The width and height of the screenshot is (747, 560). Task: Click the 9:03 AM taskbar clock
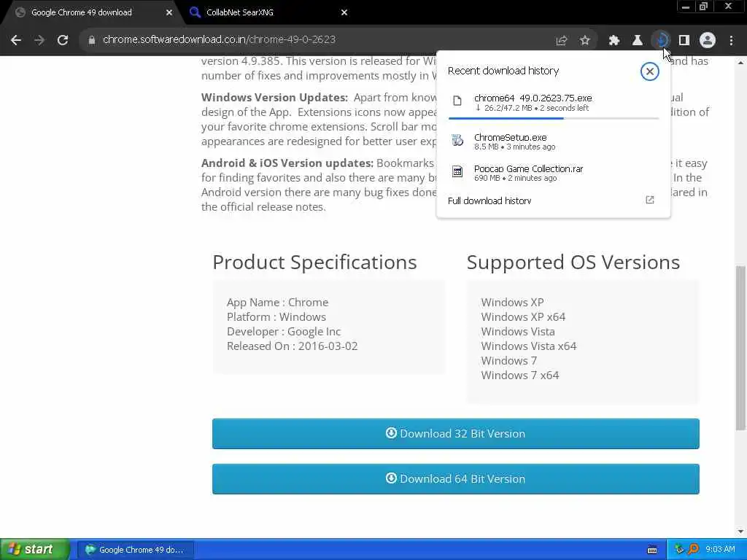click(x=720, y=550)
